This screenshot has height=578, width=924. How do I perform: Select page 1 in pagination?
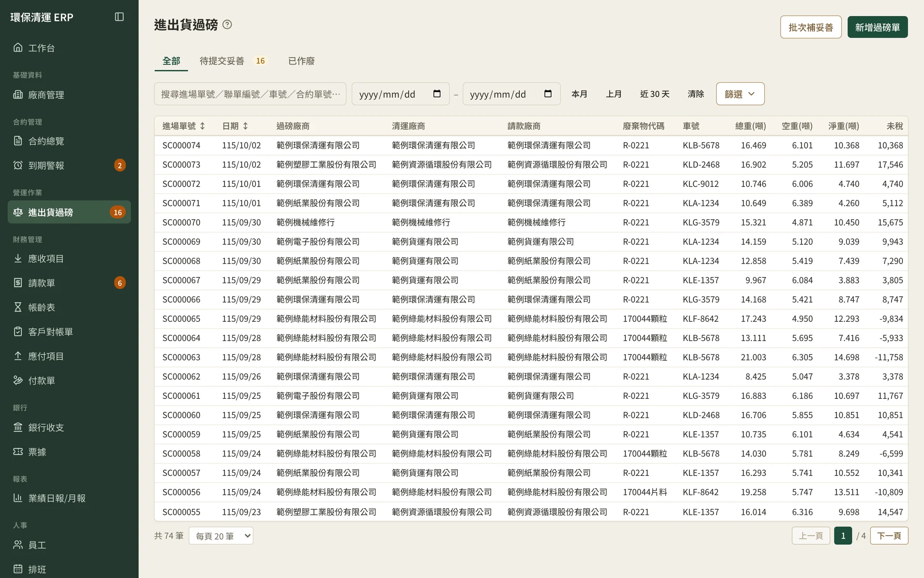[x=843, y=536]
